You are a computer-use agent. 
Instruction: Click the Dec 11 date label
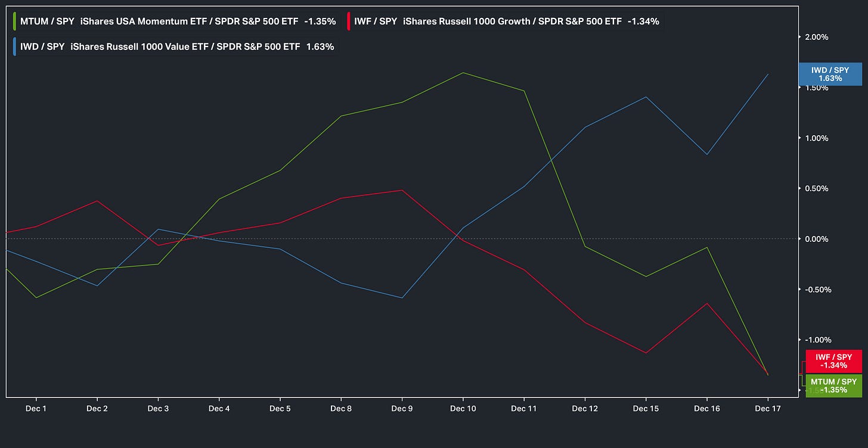523,409
